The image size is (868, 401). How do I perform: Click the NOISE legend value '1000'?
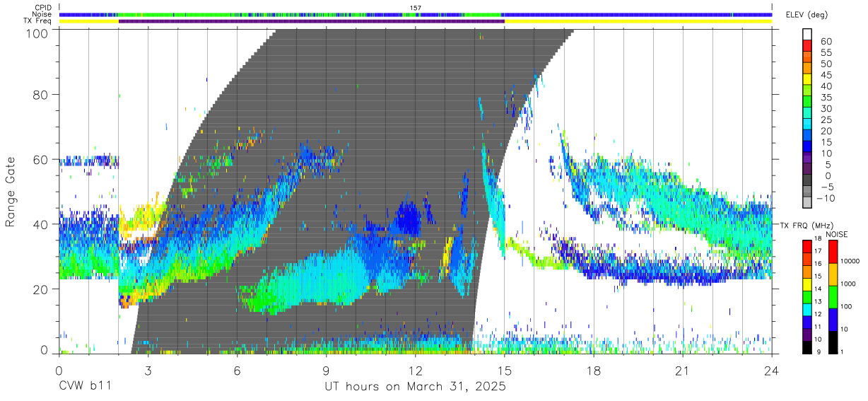[850, 284]
